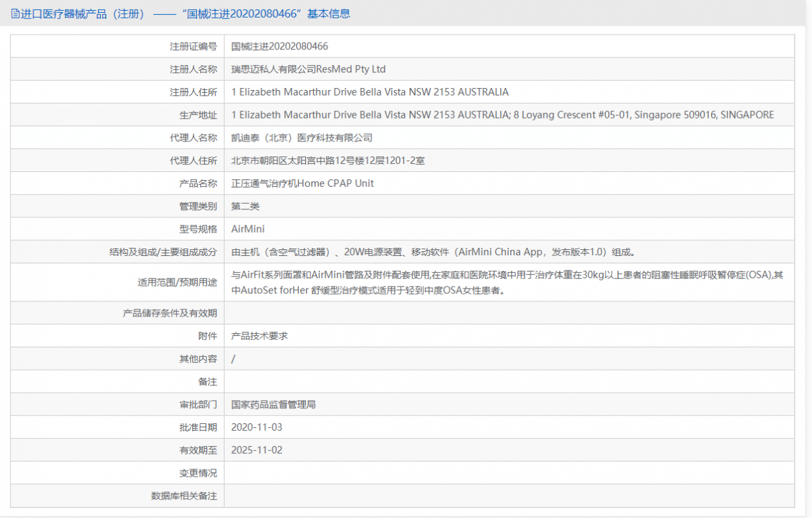Click the '管理类别' label
Viewport: 812px width, 518px height.
pyautogui.click(x=198, y=206)
